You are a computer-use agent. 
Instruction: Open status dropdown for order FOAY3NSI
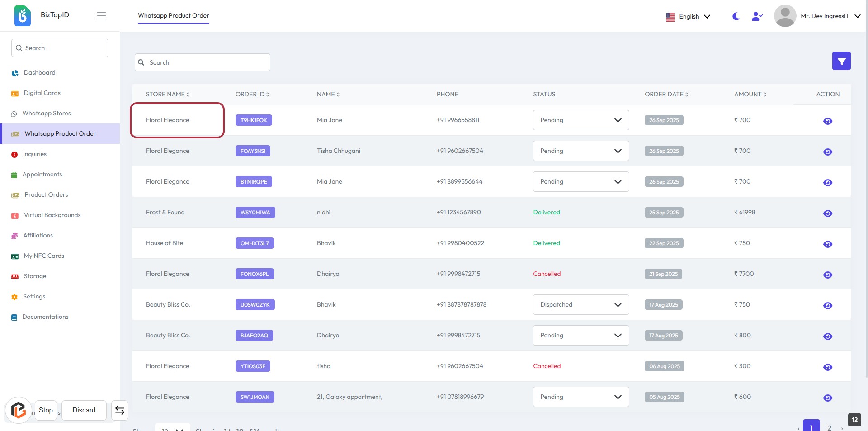click(580, 151)
